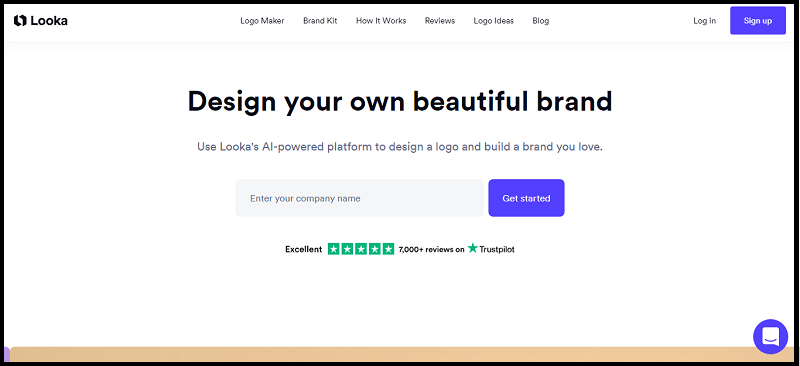Image resolution: width=800 pixels, height=366 pixels.
Task: Focus the company name input field
Action: click(359, 198)
